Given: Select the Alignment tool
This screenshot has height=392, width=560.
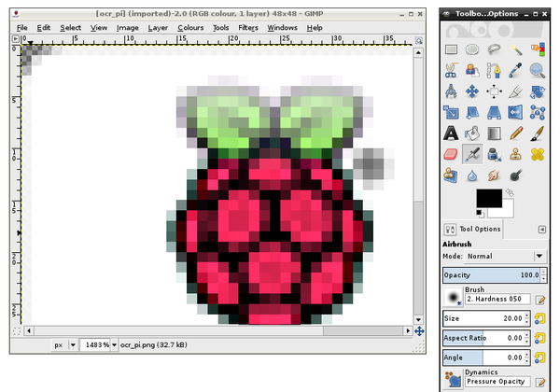Looking at the screenshot, I should coord(494,91).
